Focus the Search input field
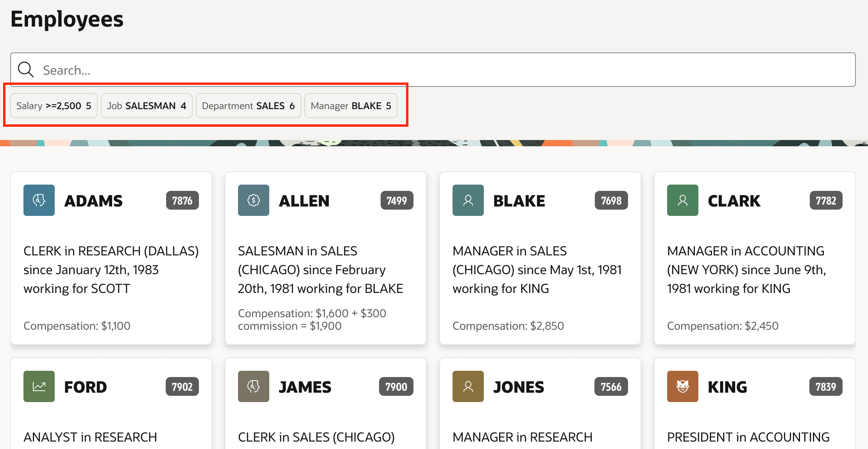Image resolution: width=868 pixels, height=449 pixels. [433, 70]
